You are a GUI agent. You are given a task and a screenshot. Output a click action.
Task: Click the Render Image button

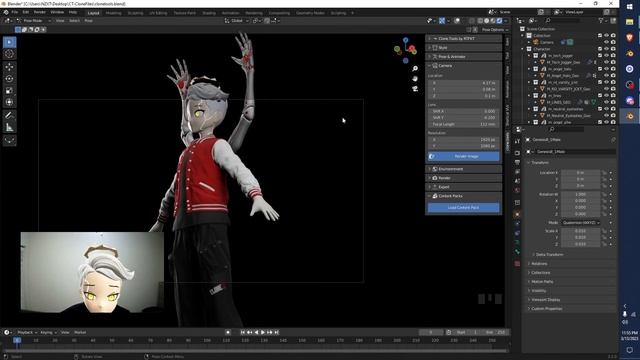[464, 156]
